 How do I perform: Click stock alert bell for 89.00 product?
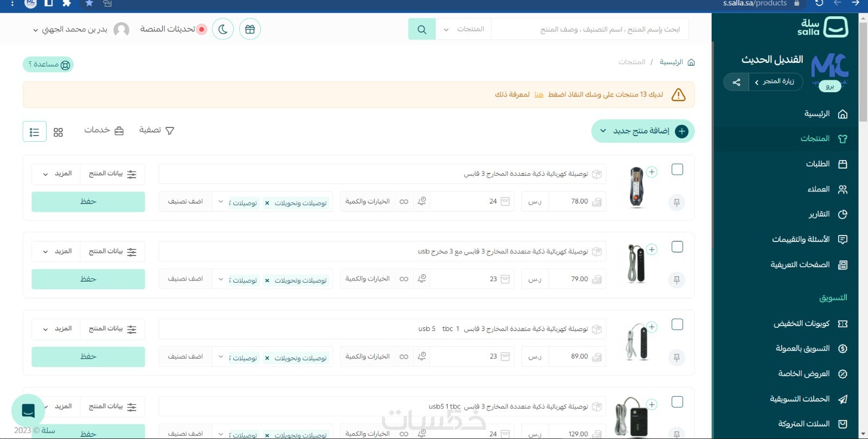click(422, 357)
